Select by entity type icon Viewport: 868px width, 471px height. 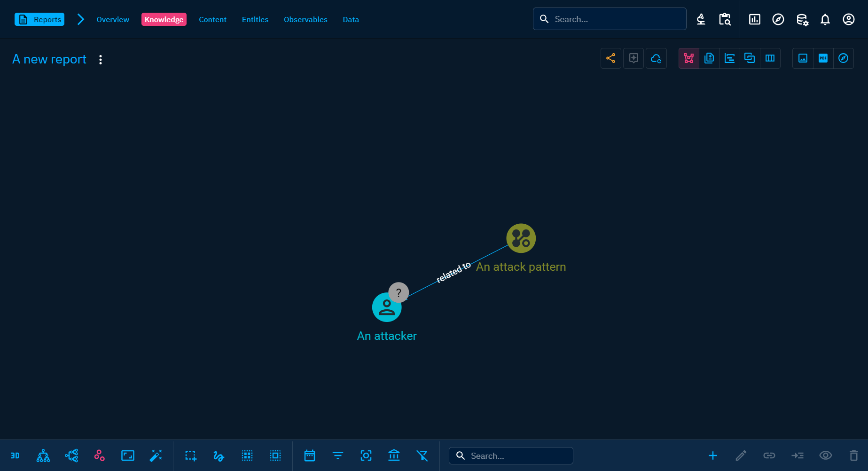click(x=247, y=455)
